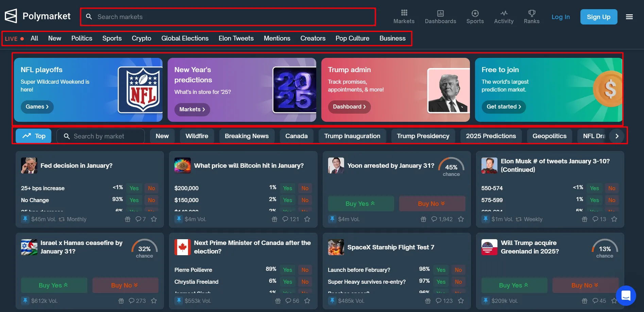Go to the Business category tab
Screen dimensions: 644x312
coord(392,38)
